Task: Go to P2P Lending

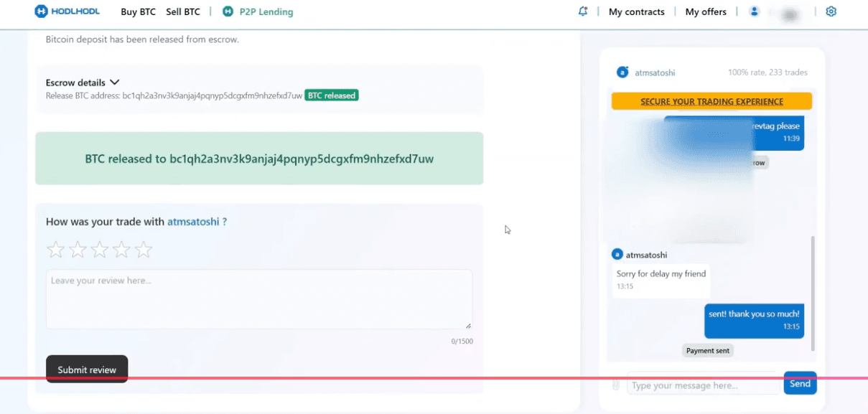Action: (x=266, y=11)
